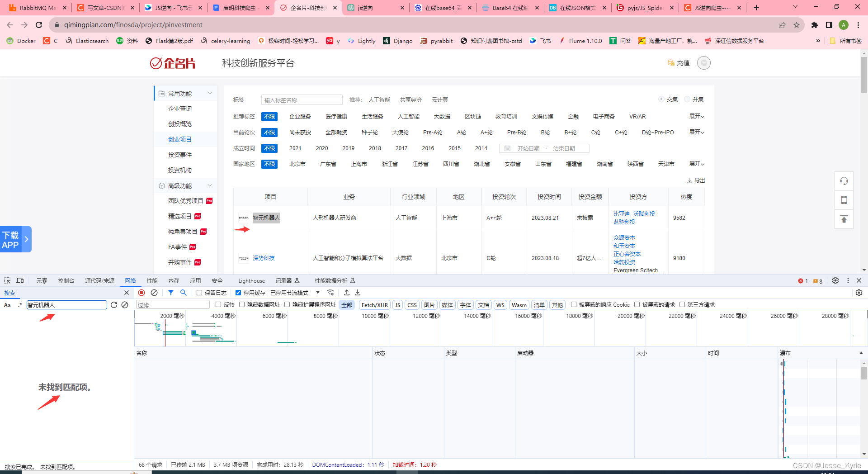Click the customer service headset icon
Image resolution: width=868 pixels, height=474 pixels.
click(844, 181)
